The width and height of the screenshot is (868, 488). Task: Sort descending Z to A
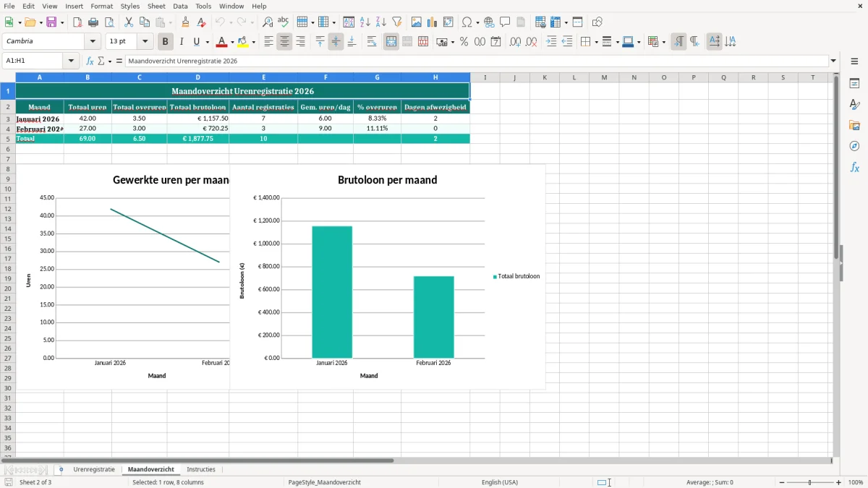[380, 22]
